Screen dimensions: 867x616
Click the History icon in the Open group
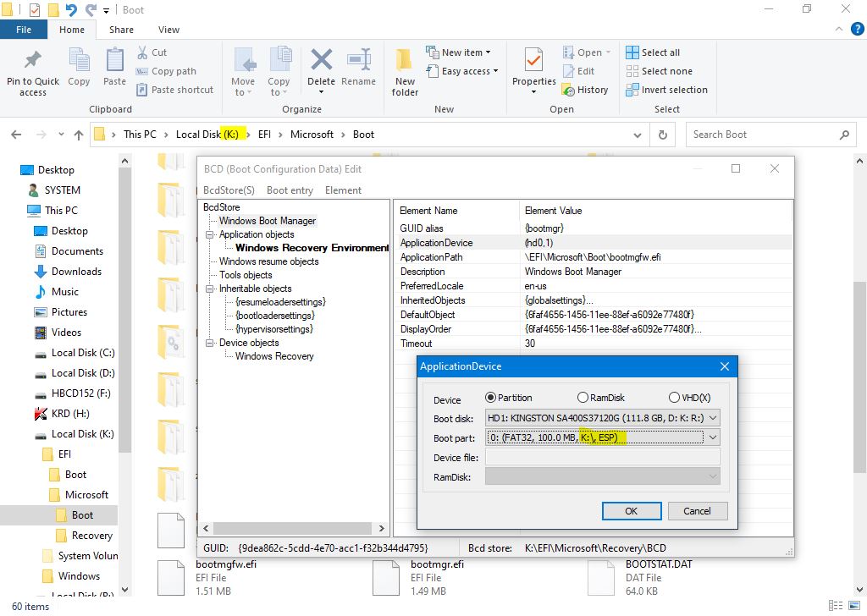pyautogui.click(x=568, y=90)
